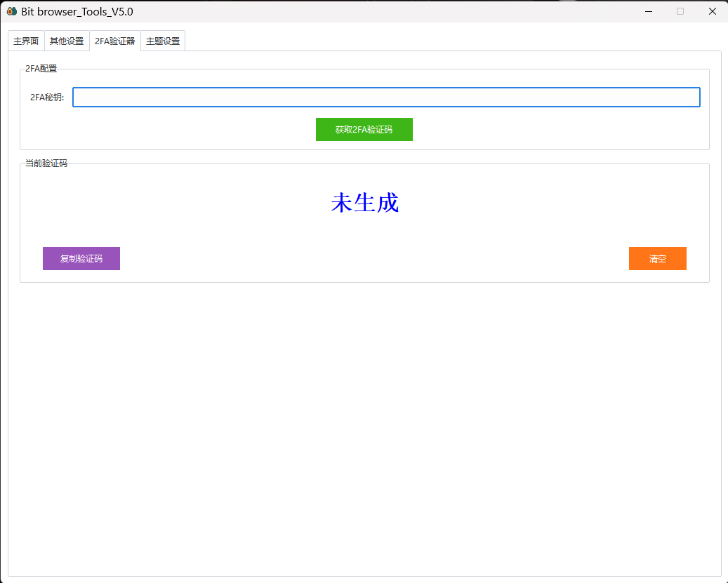Click the purple 复制验证码 button
728x583 pixels.
pos(81,259)
